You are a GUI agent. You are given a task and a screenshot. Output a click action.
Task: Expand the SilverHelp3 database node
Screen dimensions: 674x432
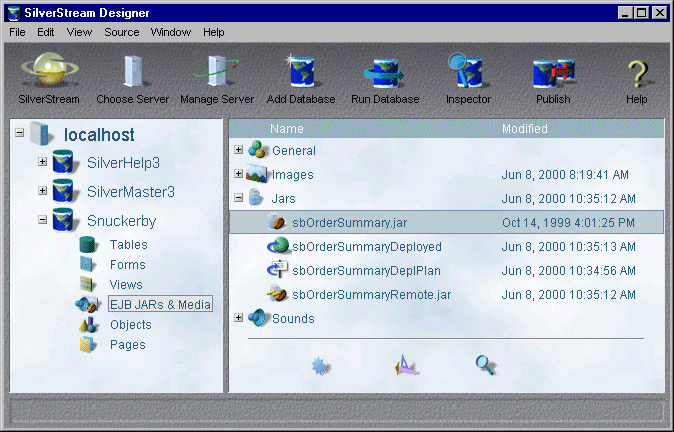pos(43,162)
